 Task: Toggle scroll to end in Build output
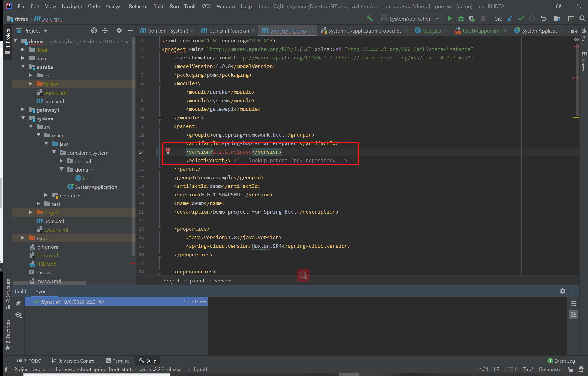pyautogui.click(x=573, y=314)
